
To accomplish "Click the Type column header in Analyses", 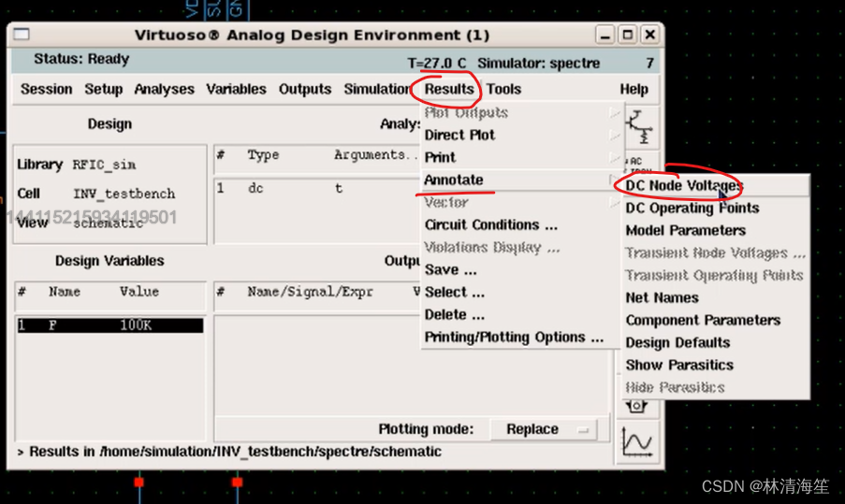I will (263, 155).
